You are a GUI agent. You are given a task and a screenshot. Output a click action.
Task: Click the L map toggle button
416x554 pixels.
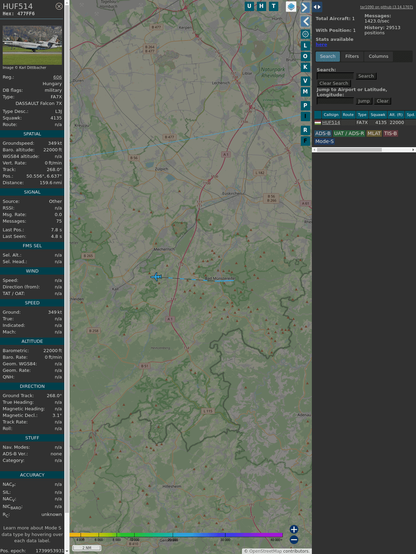point(305,46)
